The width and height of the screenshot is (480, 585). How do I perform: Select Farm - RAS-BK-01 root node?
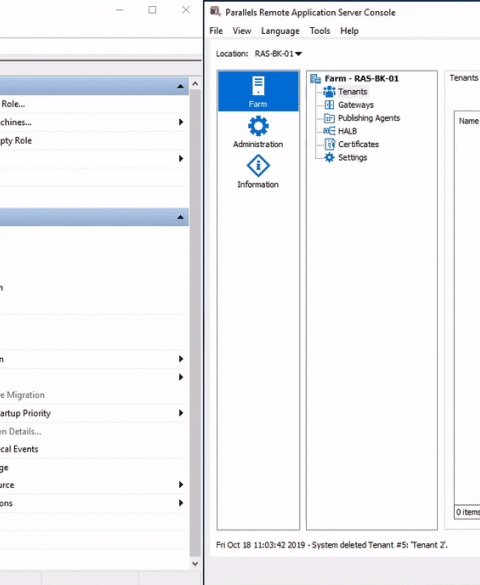tap(361, 79)
